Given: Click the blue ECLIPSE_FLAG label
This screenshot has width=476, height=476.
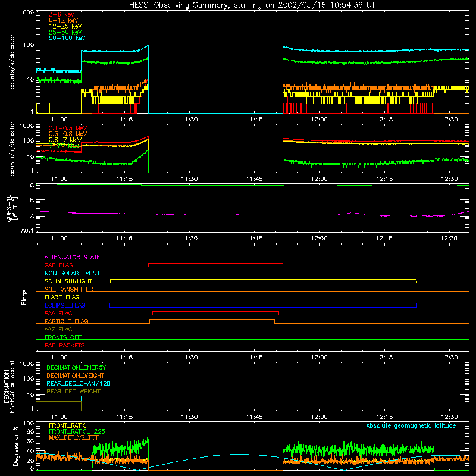Looking at the screenshot, I should 65,305.
